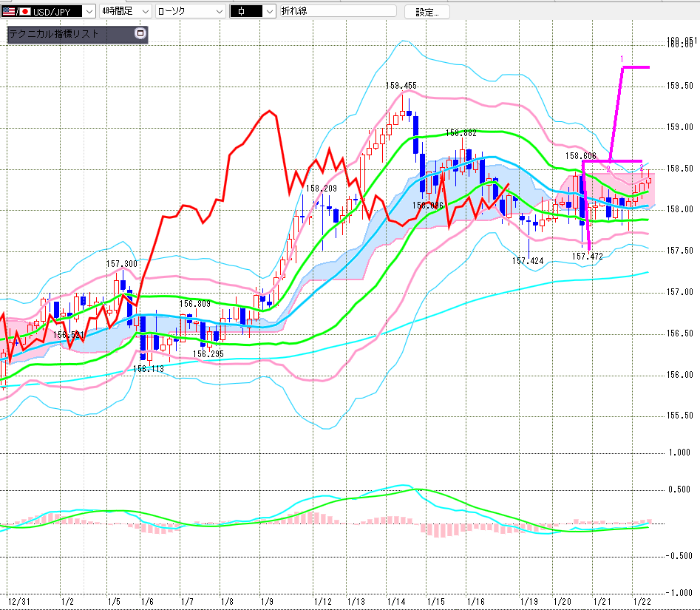This screenshot has width=700, height=610.
Task: Select the 156.113 low price label
Action: coord(148,367)
